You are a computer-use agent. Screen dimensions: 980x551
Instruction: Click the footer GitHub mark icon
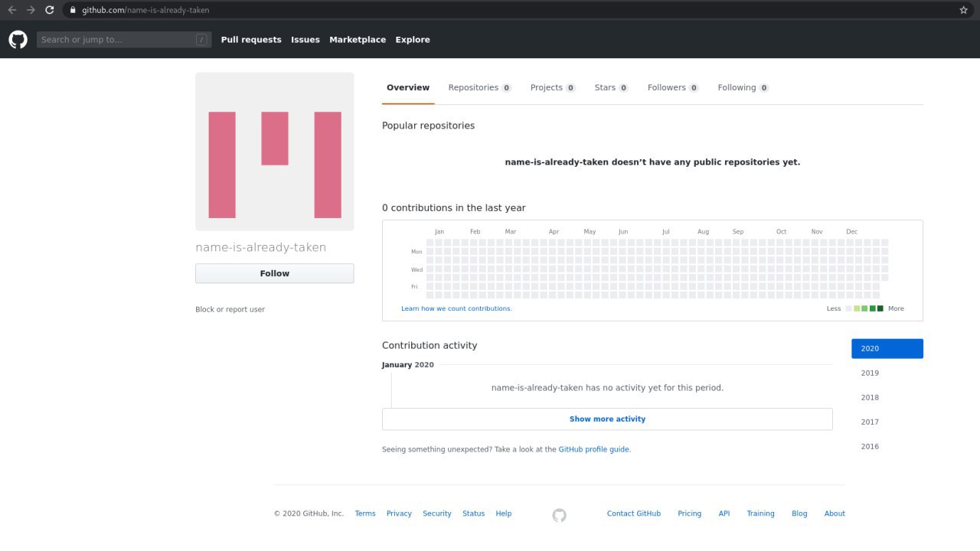[x=560, y=515]
